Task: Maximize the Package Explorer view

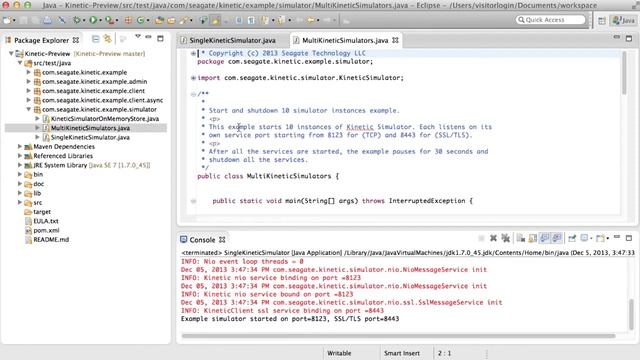Action: 160,39
